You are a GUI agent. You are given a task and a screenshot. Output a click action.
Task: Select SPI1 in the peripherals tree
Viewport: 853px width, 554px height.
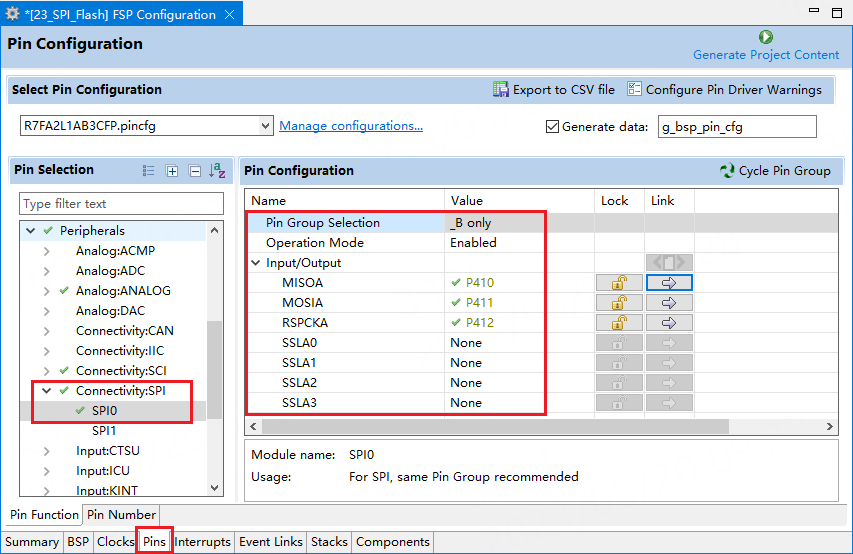tap(104, 431)
